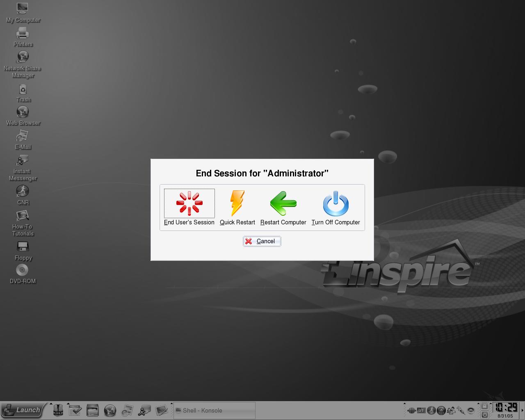Select the Quick Restart lightning icon
525x420 pixels.
[237, 203]
